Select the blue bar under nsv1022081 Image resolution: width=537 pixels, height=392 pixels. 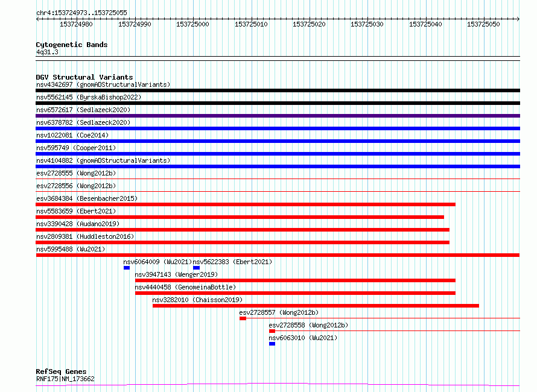pyautogui.click(x=278, y=141)
